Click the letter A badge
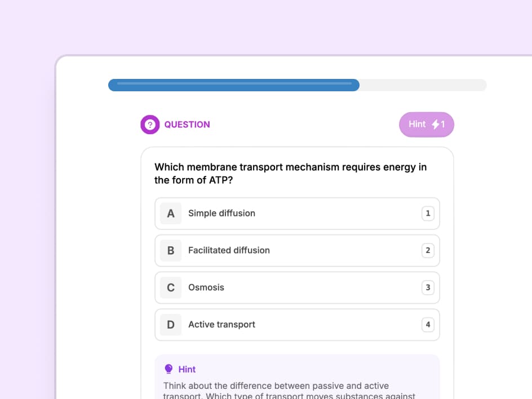 (171, 214)
